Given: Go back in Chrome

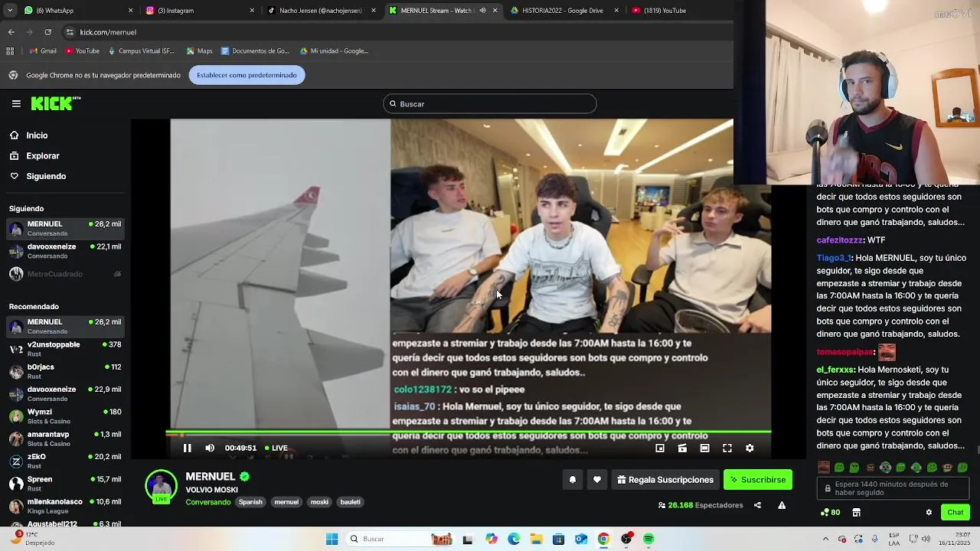Looking at the screenshot, I should pos(11,32).
